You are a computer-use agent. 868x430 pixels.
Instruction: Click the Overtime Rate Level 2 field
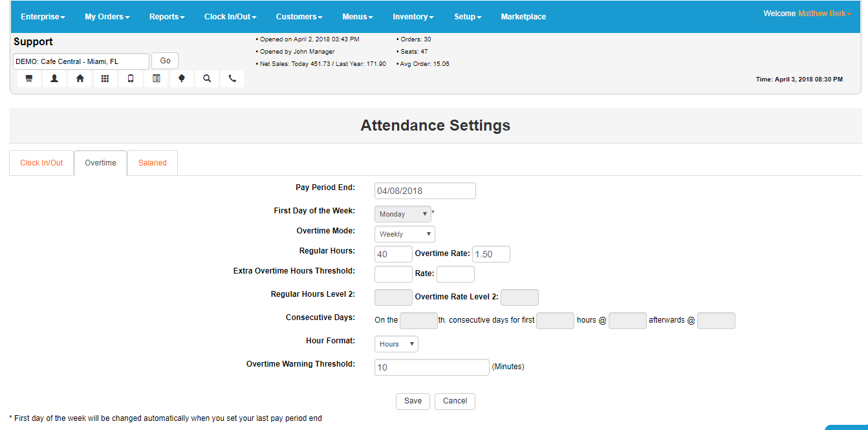(519, 297)
